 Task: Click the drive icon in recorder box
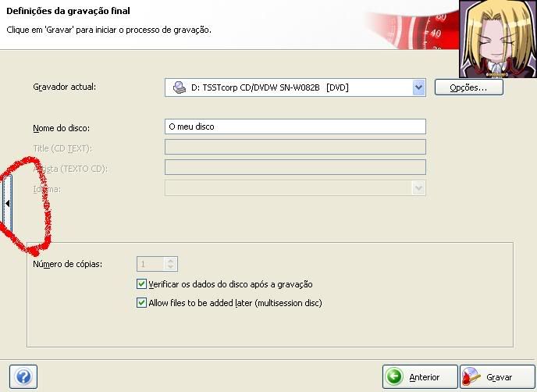179,88
